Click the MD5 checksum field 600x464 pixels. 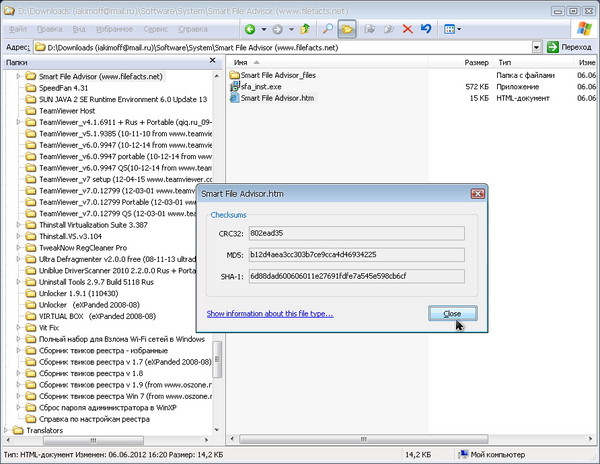(357, 255)
